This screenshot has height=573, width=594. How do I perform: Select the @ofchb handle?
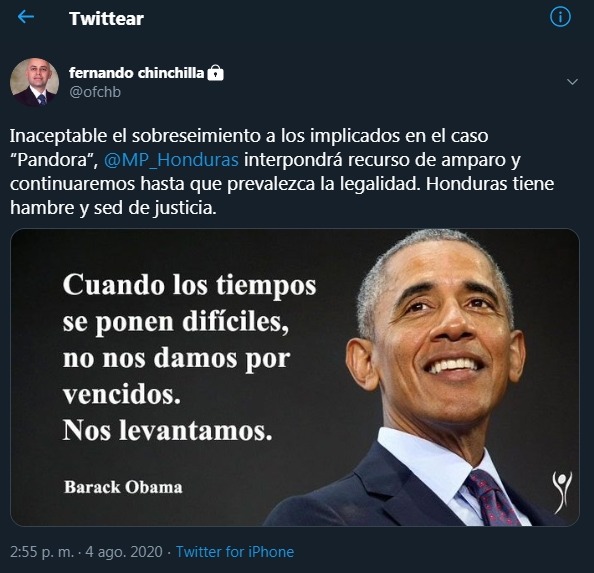coord(95,92)
